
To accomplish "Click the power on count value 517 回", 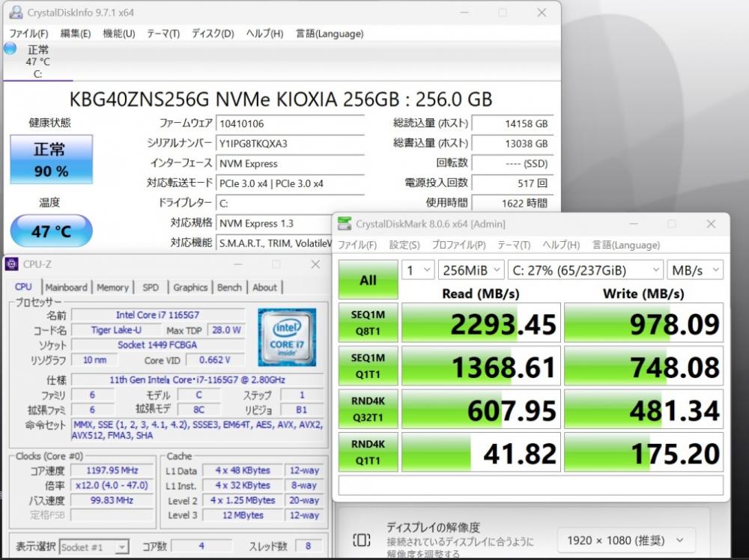I will coord(512,183).
